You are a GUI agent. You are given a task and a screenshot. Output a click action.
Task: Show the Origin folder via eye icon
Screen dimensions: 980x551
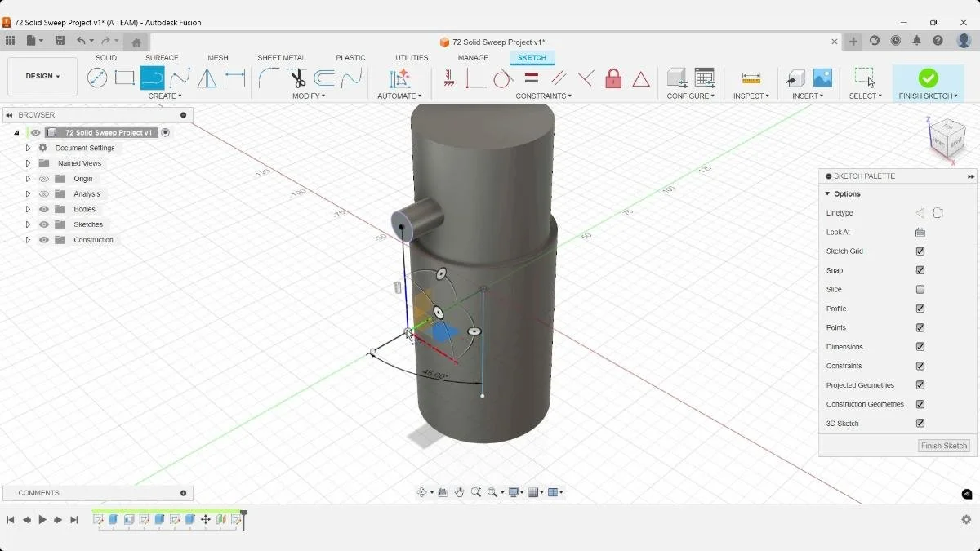point(44,179)
